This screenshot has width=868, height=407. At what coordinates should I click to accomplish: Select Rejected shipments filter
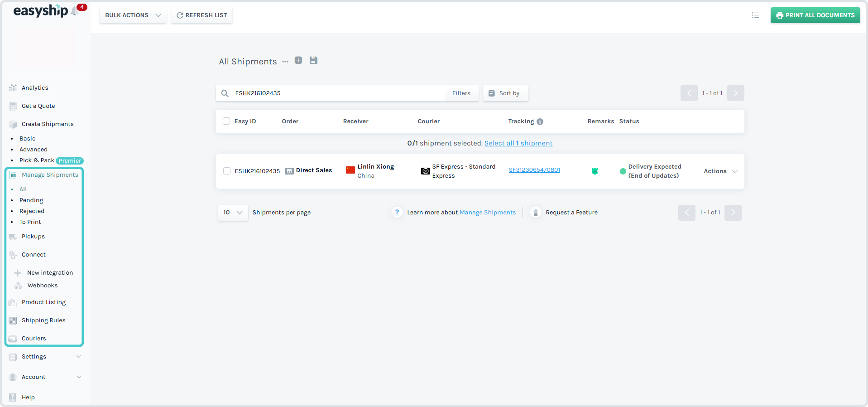32,211
